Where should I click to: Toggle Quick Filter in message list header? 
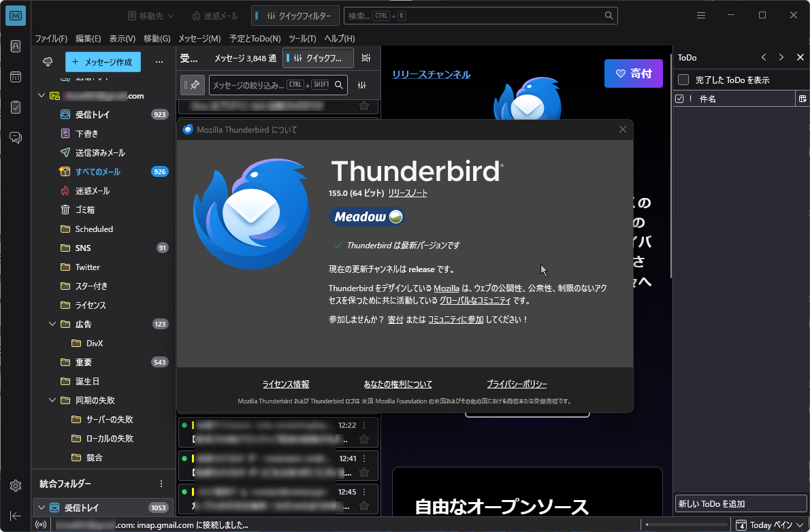point(319,58)
